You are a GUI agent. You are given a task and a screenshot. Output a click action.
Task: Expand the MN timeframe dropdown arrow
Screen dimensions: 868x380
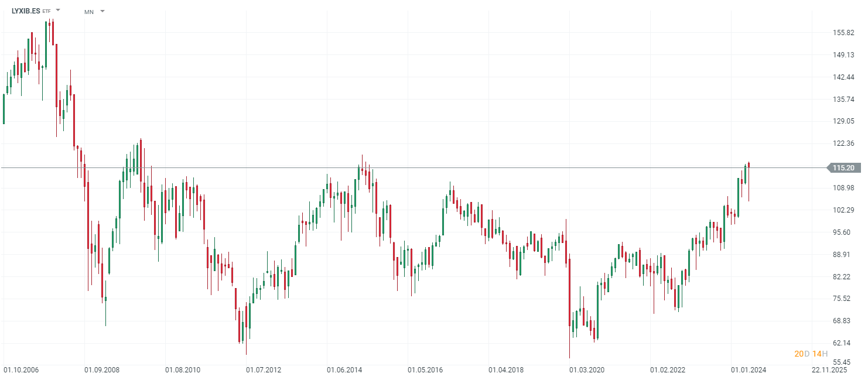tap(102, 11)
